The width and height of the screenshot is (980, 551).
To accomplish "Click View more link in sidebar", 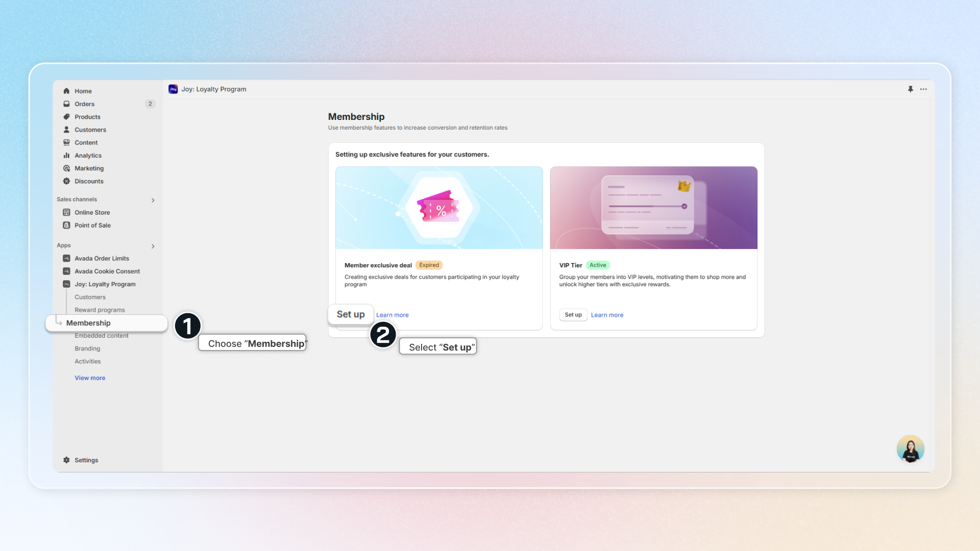I will click(x=90, y=378).
